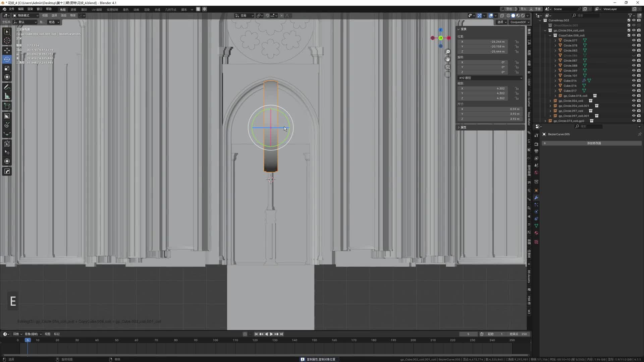Open the 物体模式 object mode dropdown
The image size is (644, 362).
(x=25, y=15)
